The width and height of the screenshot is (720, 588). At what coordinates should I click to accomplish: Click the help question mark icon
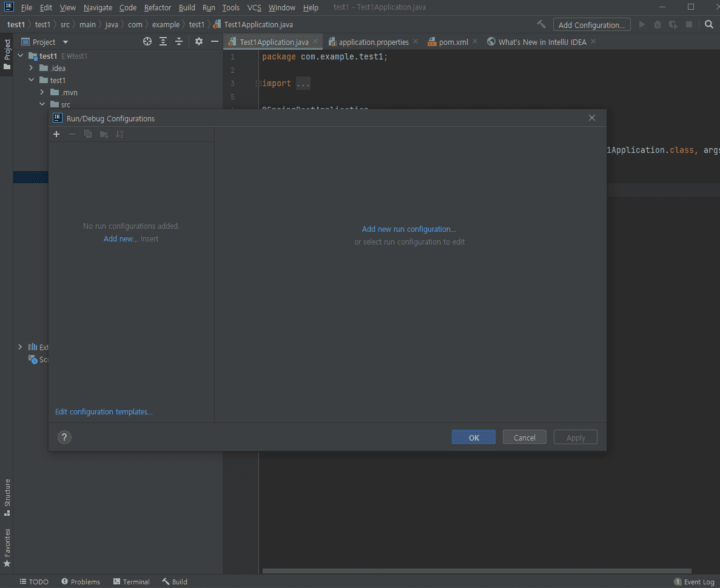[64, 437]
